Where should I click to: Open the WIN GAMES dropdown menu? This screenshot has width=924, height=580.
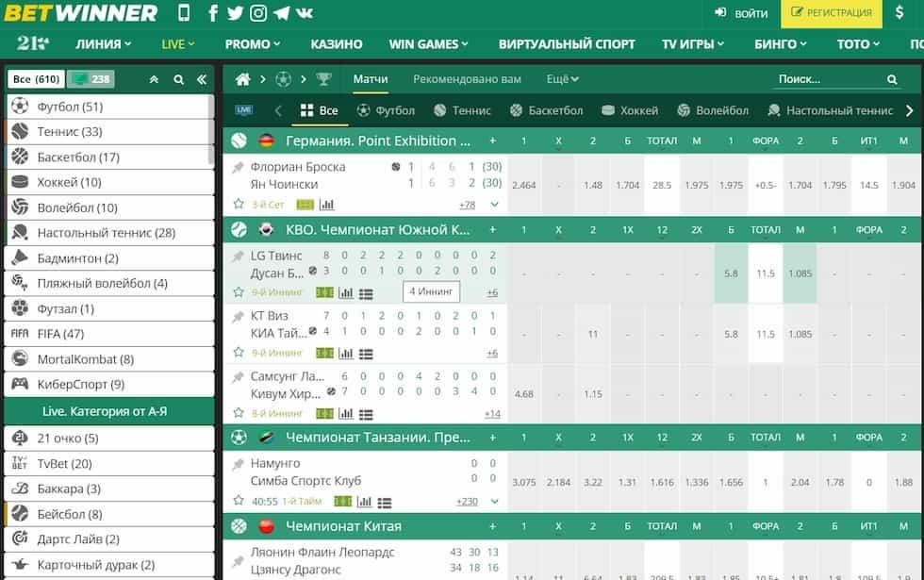pos(428,43)
